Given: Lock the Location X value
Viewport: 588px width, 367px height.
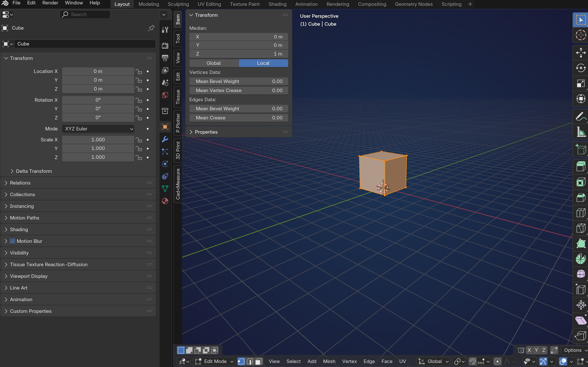Looking at the screenshot, I should click(139, 71).
